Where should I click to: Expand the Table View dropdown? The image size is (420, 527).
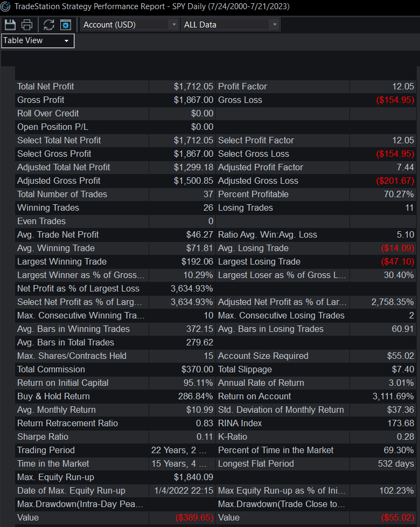pyautogui.click(x=38, y=40)
